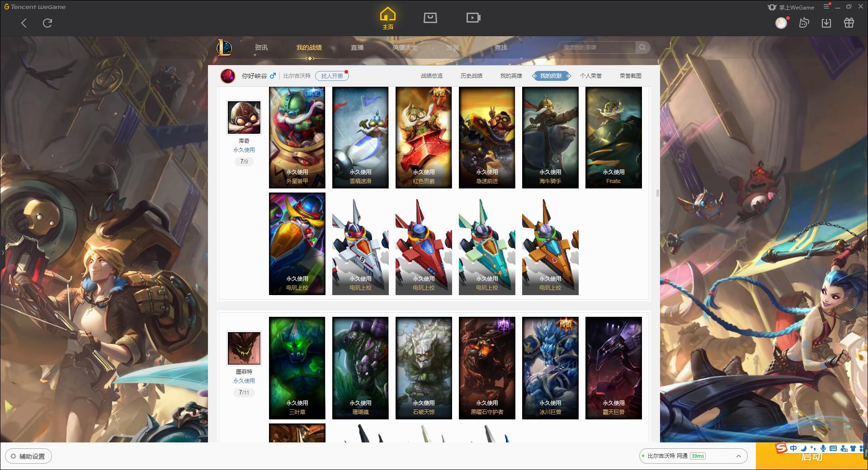
Task: Go back with the left arrow icon
Action: 24,23
